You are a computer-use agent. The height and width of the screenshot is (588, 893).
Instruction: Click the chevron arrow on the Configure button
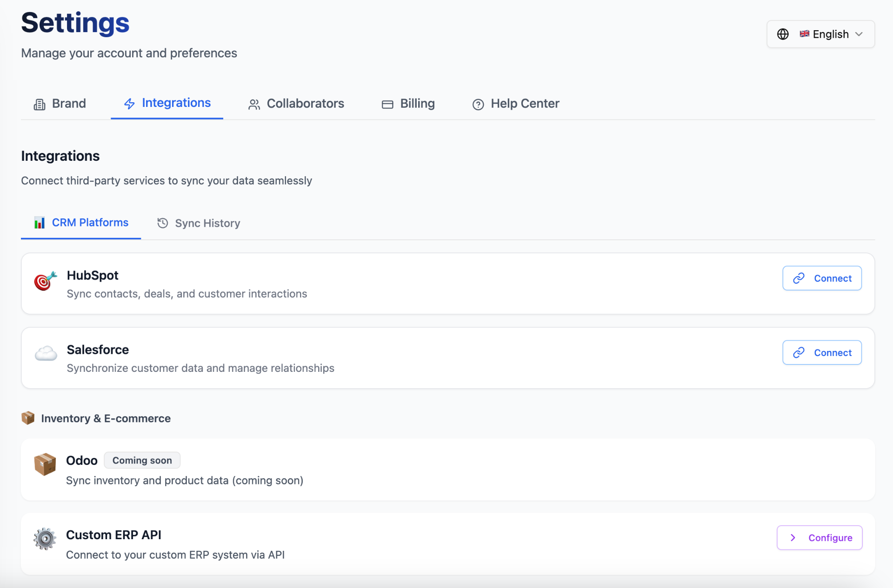click(x=793, y=538)
